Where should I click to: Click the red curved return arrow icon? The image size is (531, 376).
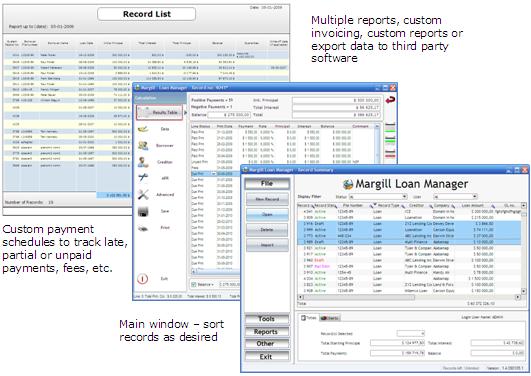[390, 100]
